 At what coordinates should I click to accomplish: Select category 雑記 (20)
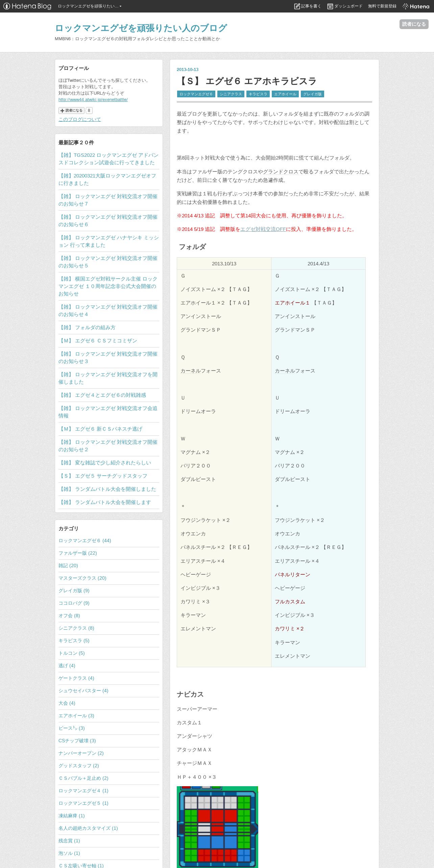[68, 565]
